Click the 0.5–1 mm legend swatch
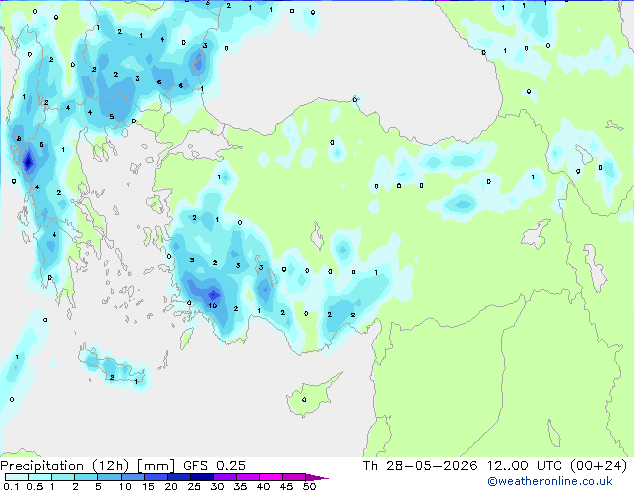 pyautogui.click(x=40, y=477)
